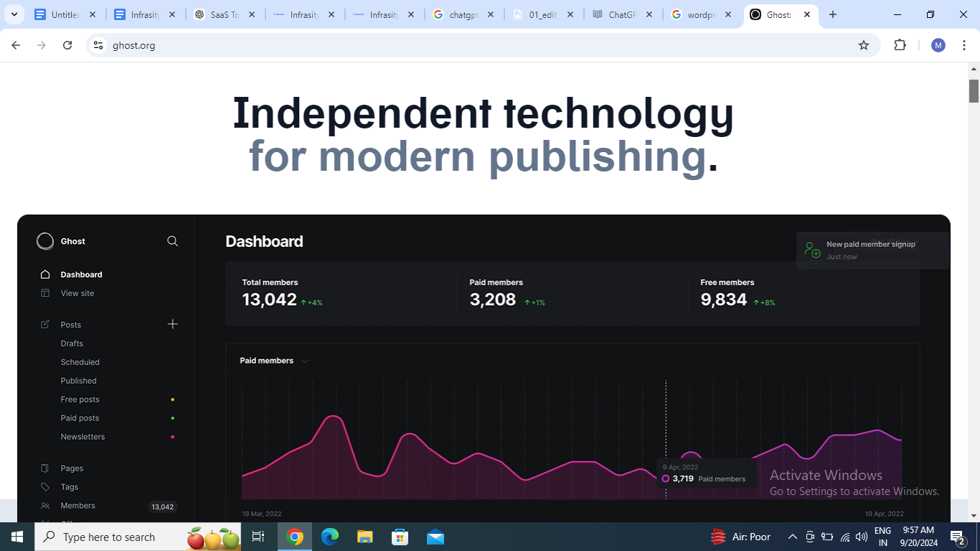Click the Posts edit icon

45,324
